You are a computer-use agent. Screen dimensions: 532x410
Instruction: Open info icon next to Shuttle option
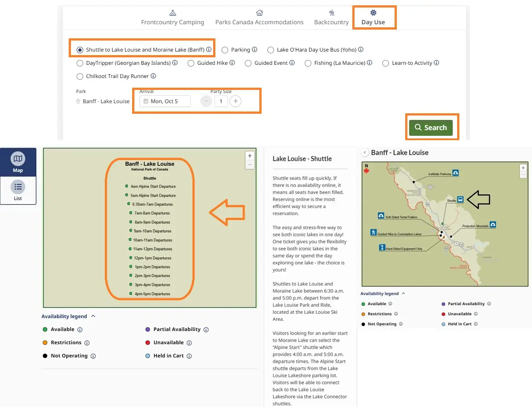pos(209,50)
